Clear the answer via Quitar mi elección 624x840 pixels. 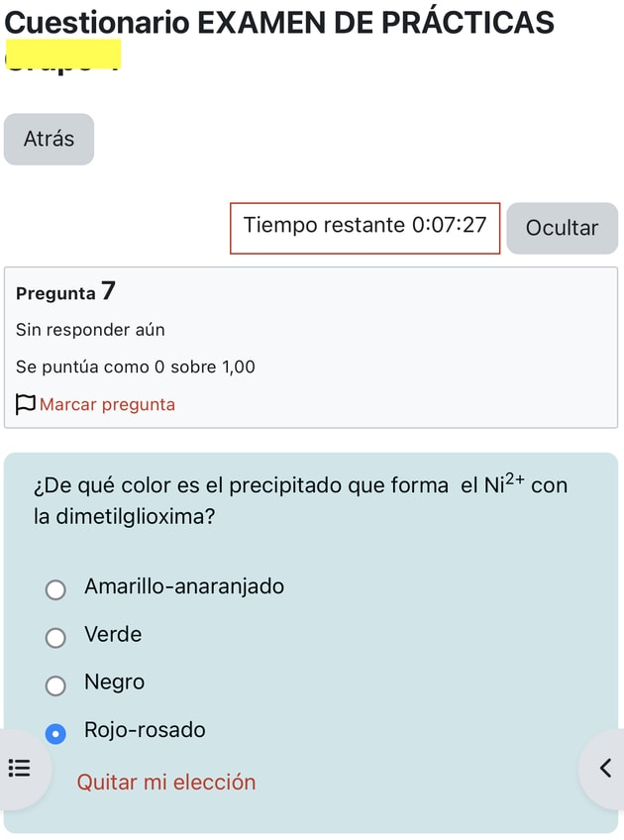pos(166,783)
